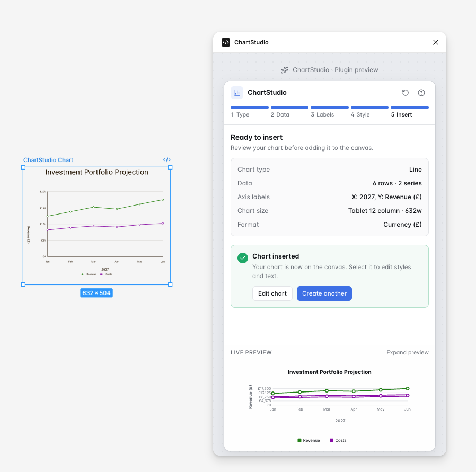The height and width of the screenshot is (472, 476).
Task: Click the Ready to insert heading
Action: (257, 137)
